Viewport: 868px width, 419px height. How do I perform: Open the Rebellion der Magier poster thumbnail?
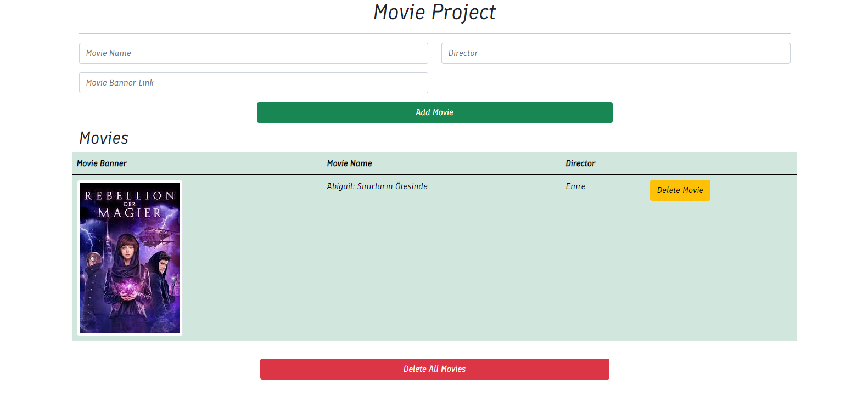click(130, 258)
